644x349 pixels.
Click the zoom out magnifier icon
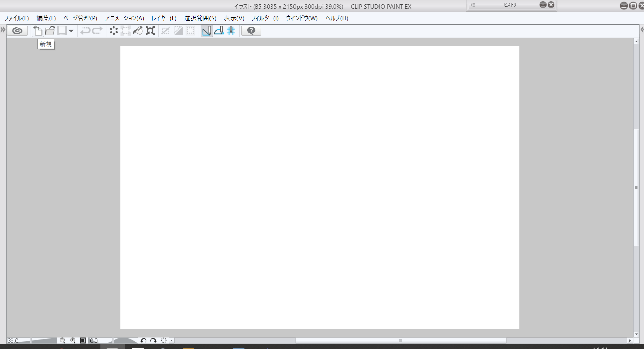[62, 340]
